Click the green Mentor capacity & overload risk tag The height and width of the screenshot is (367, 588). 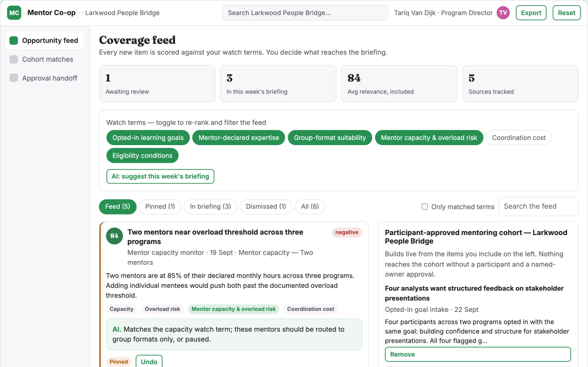(x=233, y=309)
